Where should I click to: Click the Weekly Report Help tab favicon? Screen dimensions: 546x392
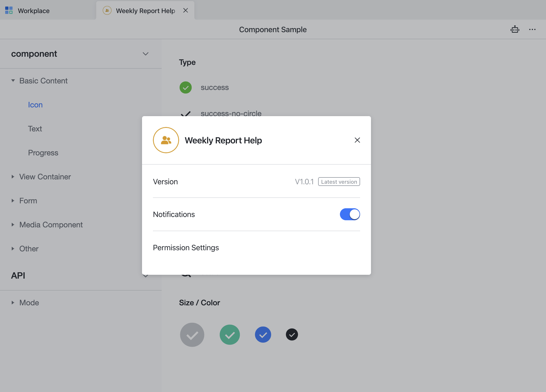[107, 10]
